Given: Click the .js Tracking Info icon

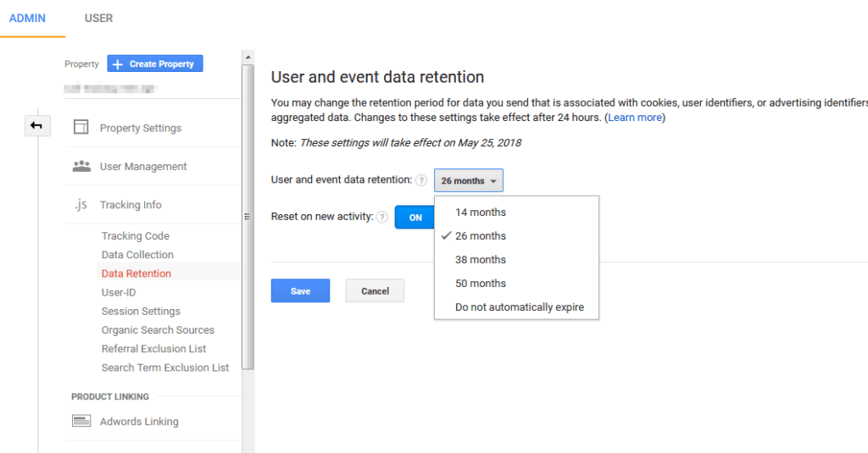Looking at the screenshot, I should point(81,205).
